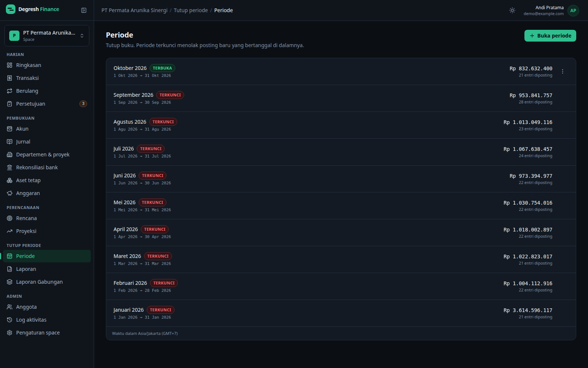
Task: Click the Jurnal book icon
Action: click(x=10, y=142)
